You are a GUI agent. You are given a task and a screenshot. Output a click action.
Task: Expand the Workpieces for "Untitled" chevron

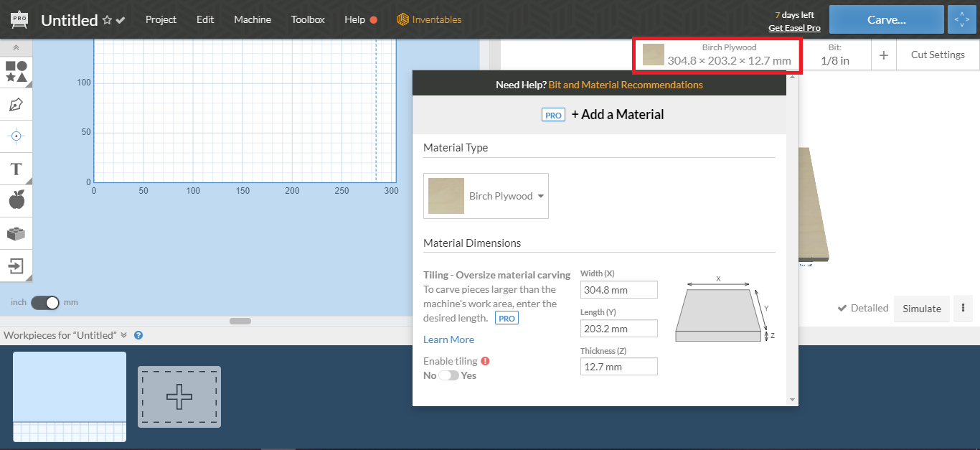click(x=123, y=335)
